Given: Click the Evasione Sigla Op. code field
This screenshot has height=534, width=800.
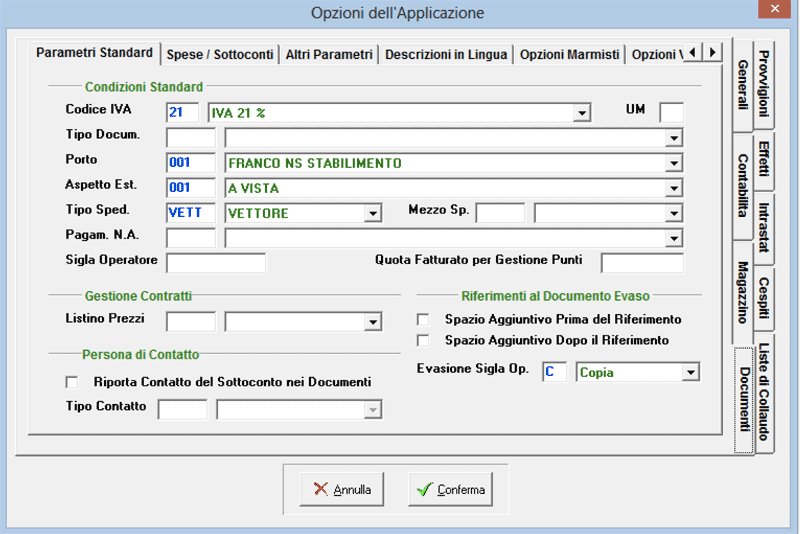Looking at the screenshot, I should pos(555,372).
